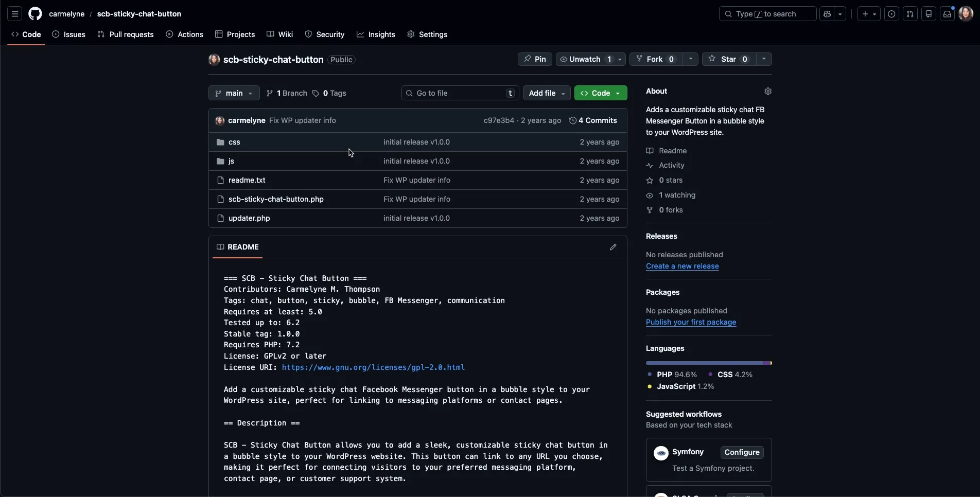
Task: Click the languages breakdown color bar
Action: pos(708,363)
